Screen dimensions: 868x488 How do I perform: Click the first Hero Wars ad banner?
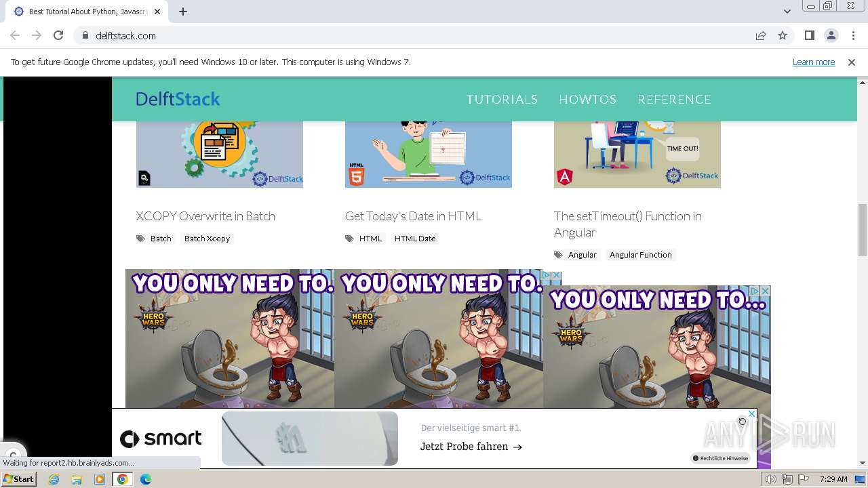pyautogui.click(x=230, y=339)
